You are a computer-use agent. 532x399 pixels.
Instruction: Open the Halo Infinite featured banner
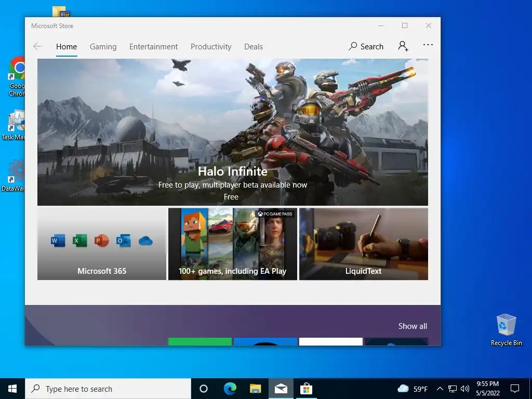(232, 132)
